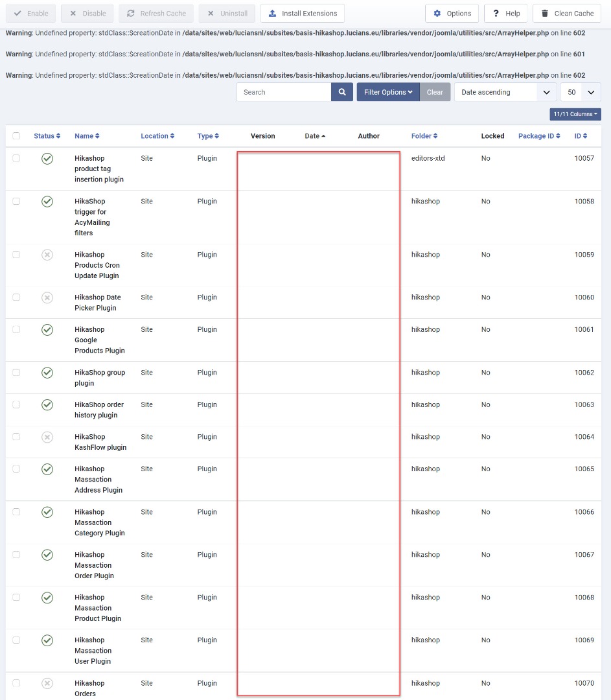Sort table by Name column

87,135
